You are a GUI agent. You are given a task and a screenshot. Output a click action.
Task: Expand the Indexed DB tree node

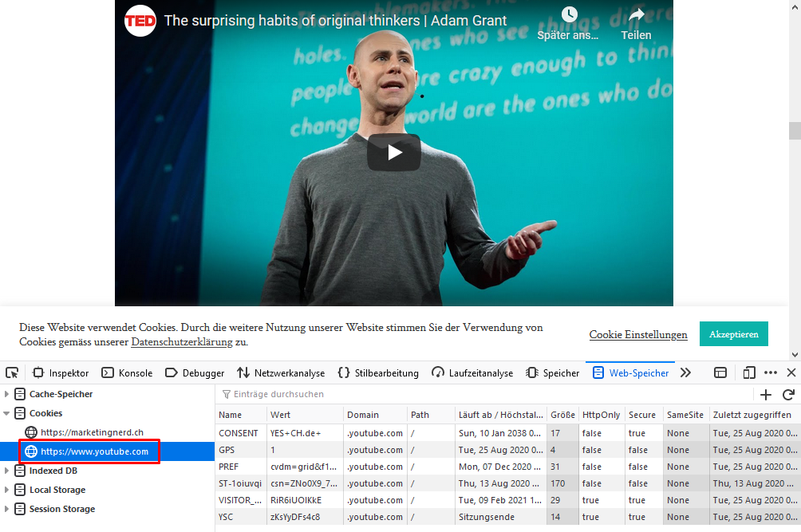click(6, 471)
